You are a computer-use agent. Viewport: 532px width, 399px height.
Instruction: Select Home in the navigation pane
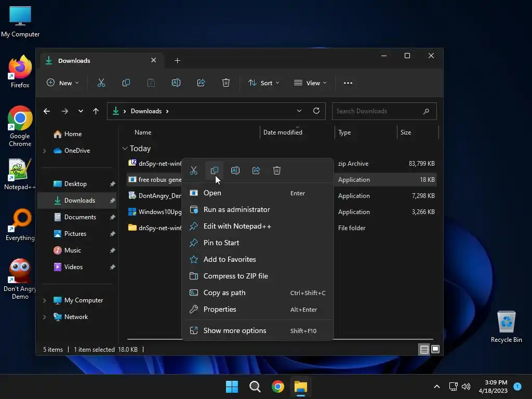pos(73,134)
